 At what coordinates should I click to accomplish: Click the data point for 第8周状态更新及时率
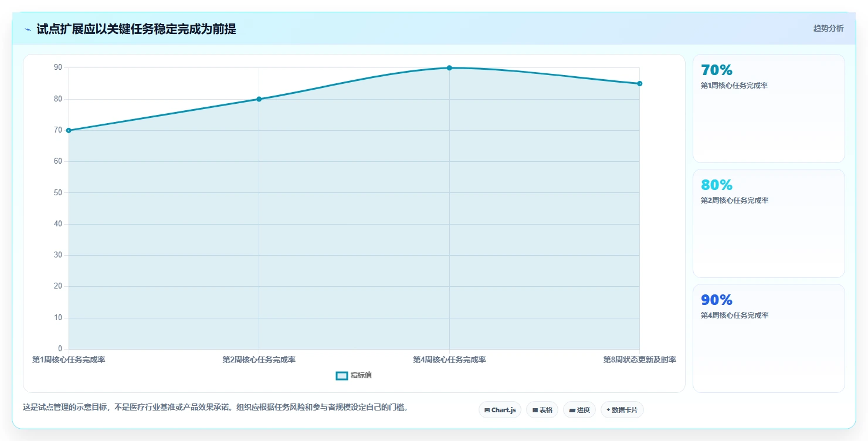[x=639, y=83]
